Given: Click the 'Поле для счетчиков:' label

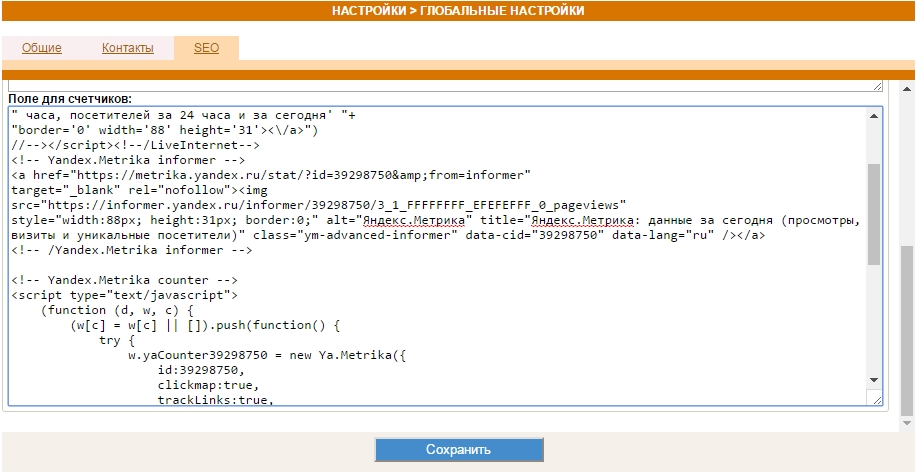Looking at the screenshot, I should pyautogui.click(x=70, y=99).
